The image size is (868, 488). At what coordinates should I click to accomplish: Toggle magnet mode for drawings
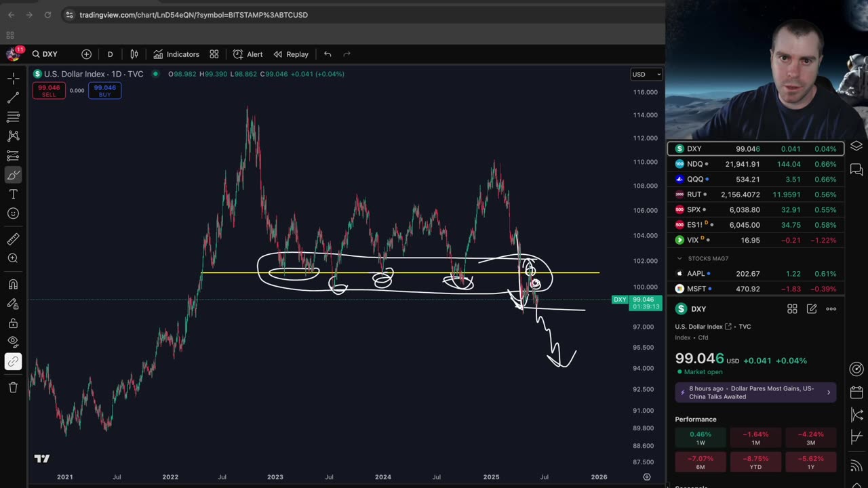click(x=13, y=284)
